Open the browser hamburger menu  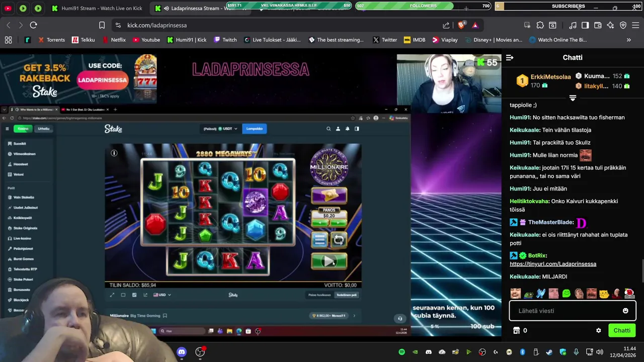tap(635, 25)
